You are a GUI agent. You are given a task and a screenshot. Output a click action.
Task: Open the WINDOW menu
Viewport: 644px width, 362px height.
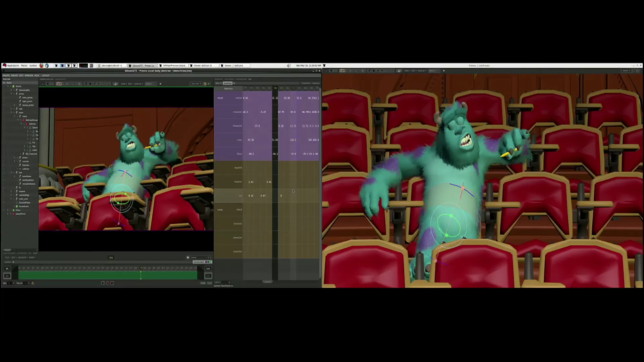pyautogui.click(x=29, y=75)
